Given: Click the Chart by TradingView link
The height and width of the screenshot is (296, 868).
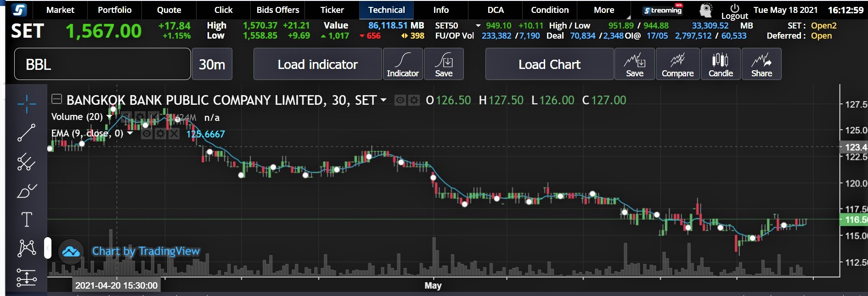Looking at the screenshot, I should coord(146,251).
